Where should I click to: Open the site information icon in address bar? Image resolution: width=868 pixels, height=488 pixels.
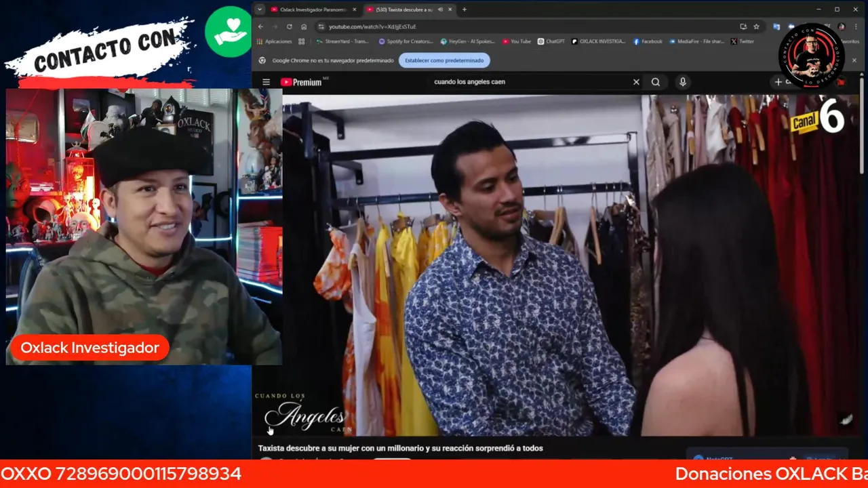tap(321, 26)
